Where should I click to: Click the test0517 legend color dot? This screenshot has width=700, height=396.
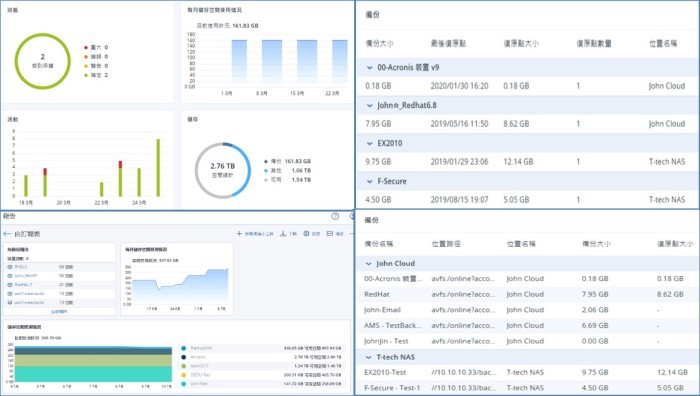(x=183, y=366)
